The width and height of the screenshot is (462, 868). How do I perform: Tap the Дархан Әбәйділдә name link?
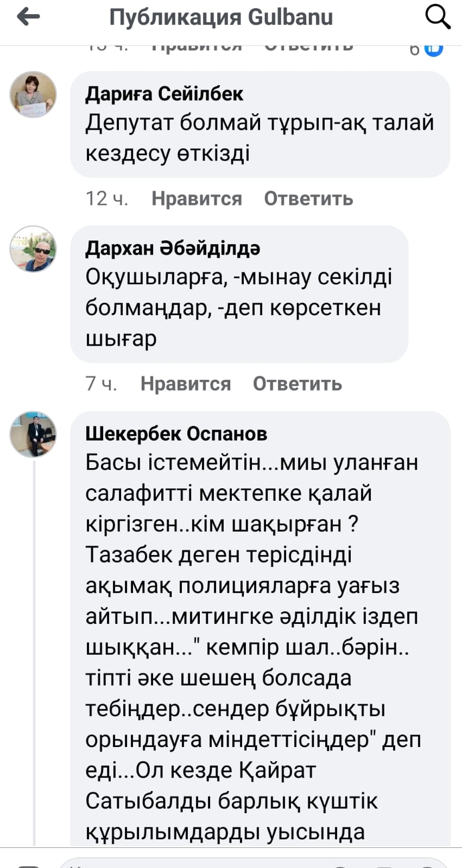pos(173,248)
